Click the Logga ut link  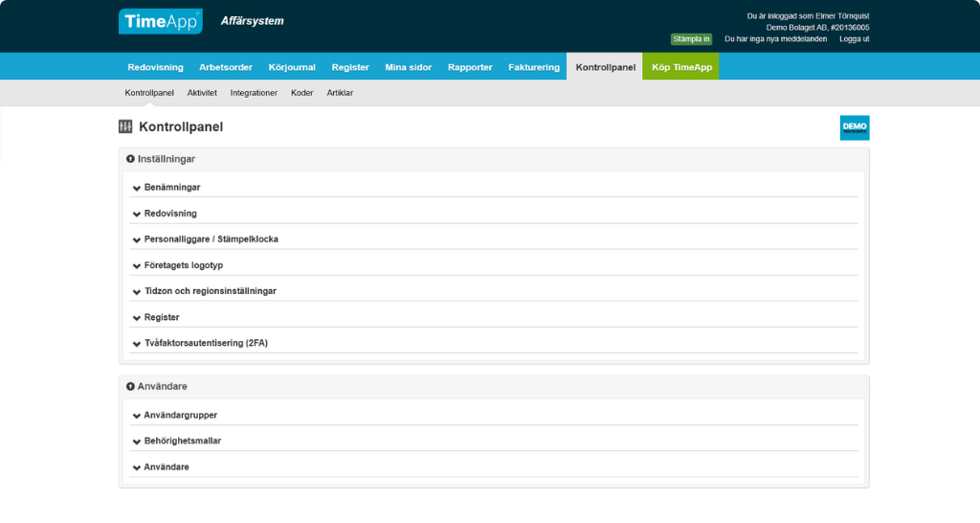854,39
